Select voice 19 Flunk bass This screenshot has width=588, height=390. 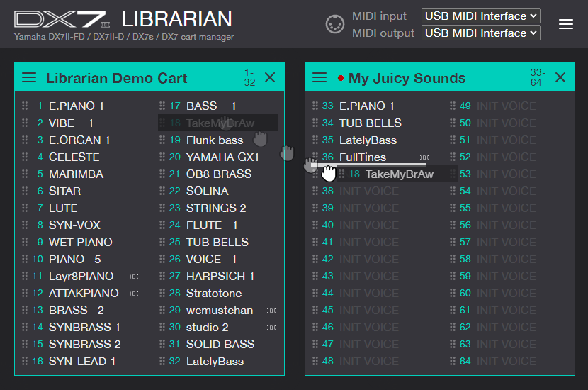pyautogui.click(x=215, y=140)
